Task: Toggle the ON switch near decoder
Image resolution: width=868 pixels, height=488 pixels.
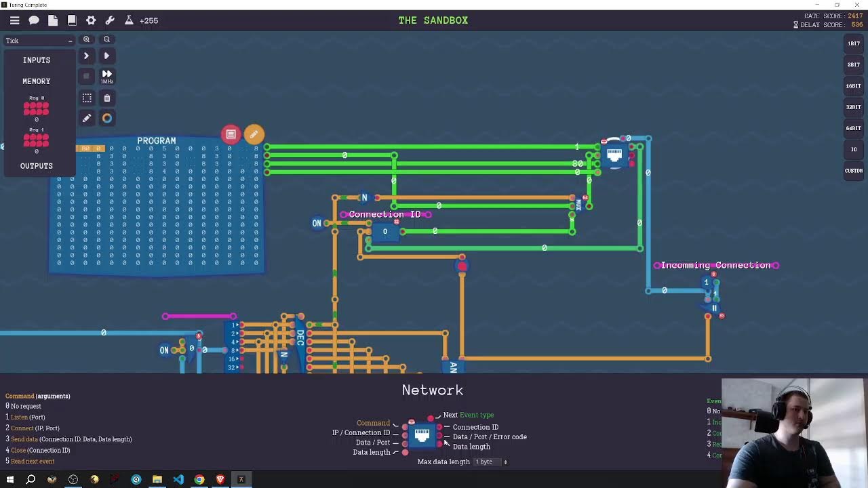Action: pos(164,350)
